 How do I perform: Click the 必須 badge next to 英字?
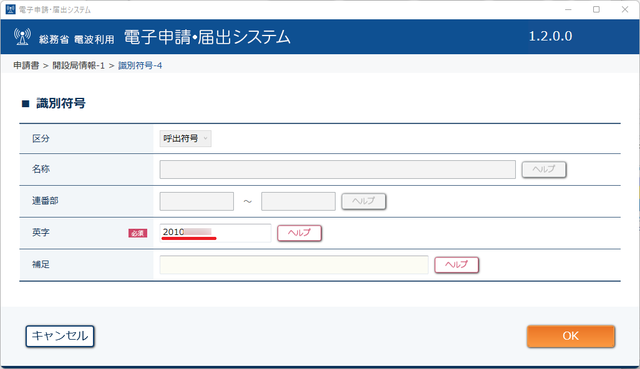click(x=138, y=233)
